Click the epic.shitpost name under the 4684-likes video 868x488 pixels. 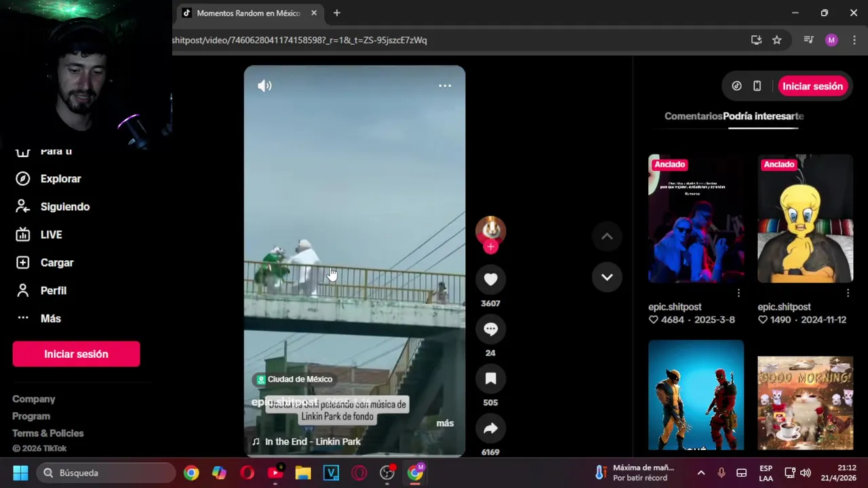pyautogui.click(x=675, y=307)
